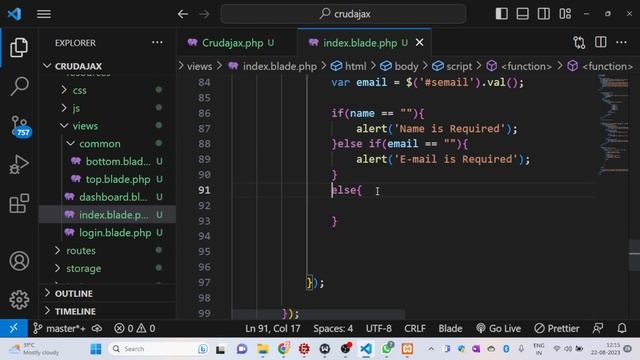The width and height of the screenshot is (640, 360).
Task: Open the Extensions view
Action: click(x=19, y=203)
